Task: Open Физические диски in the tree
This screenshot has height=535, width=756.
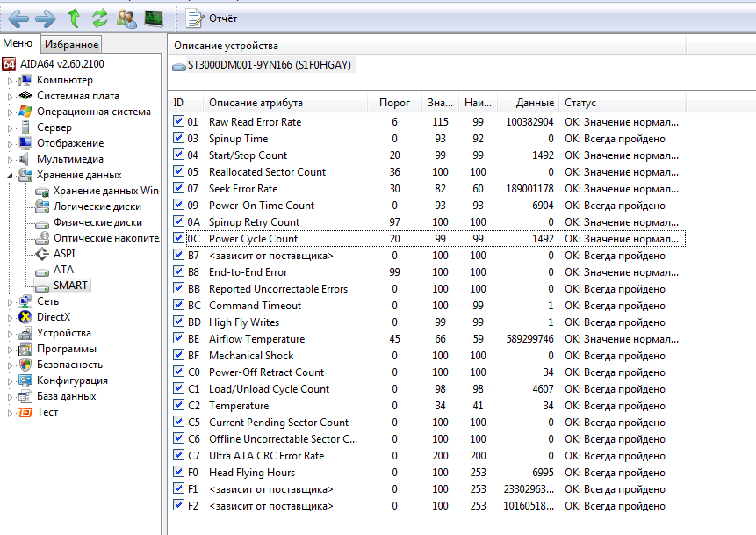Action: [x=97, y=222]
